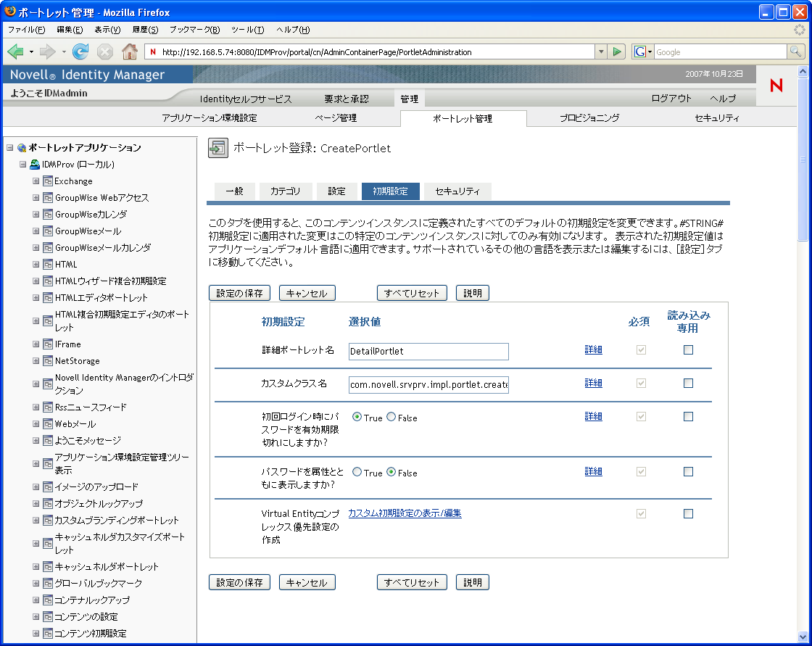812x646 pixels.
Task: Open 詳細 link for カスタムクラス名
Action: (594, 383)
